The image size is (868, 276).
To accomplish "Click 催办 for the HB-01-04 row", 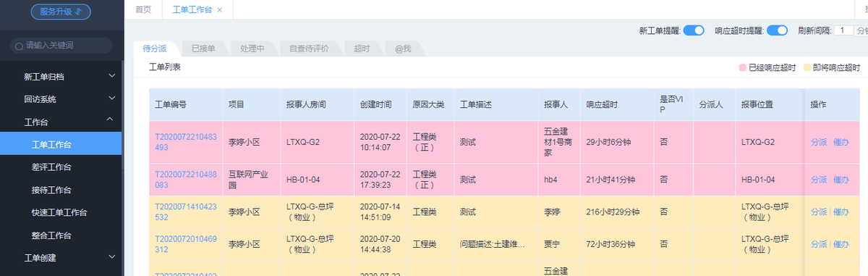I will [841, 180].
